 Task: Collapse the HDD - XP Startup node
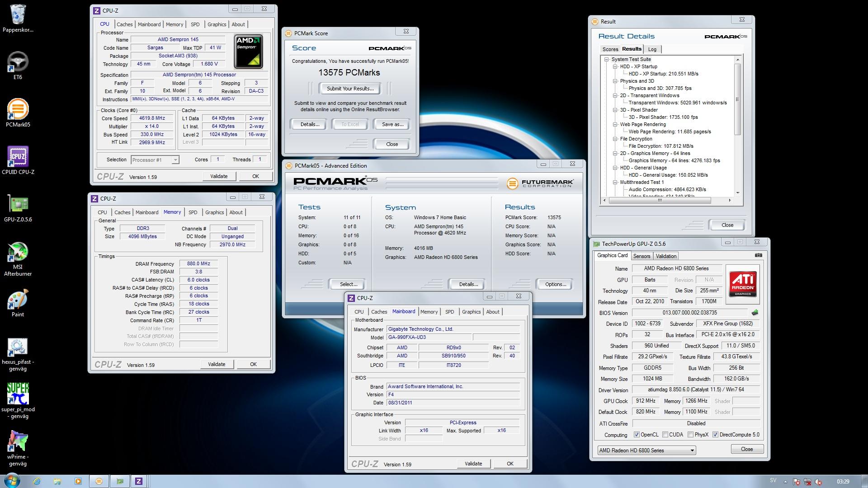pos(615,66)
